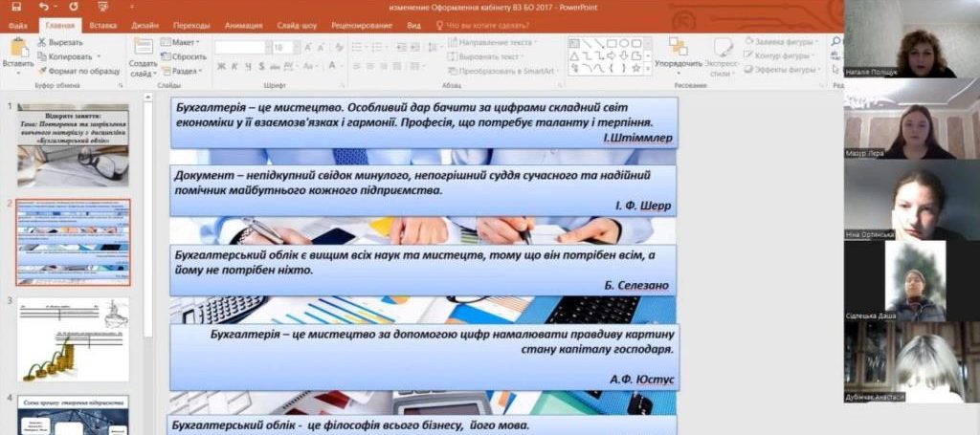Open the font color A dropdown
This screenshot has width=980, height=435.
tap(335, 66)
